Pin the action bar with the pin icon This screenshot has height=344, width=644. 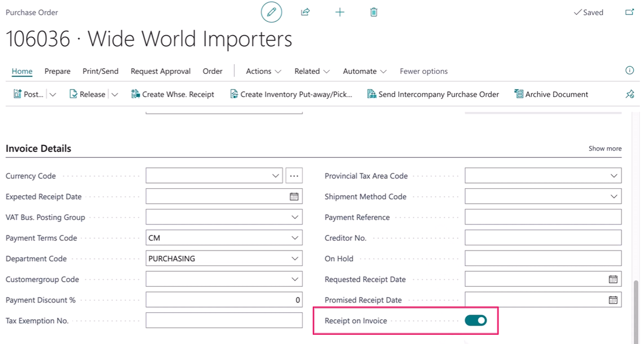(630, 94)
